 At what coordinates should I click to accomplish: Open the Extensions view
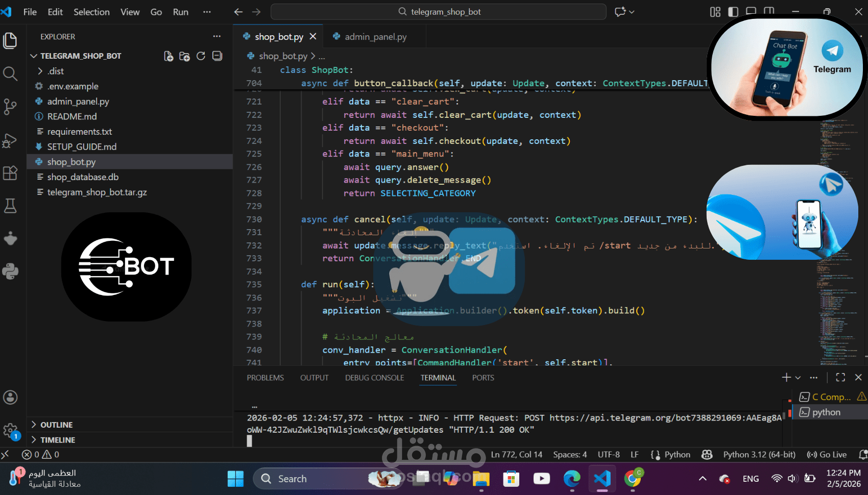coord(10,173)
